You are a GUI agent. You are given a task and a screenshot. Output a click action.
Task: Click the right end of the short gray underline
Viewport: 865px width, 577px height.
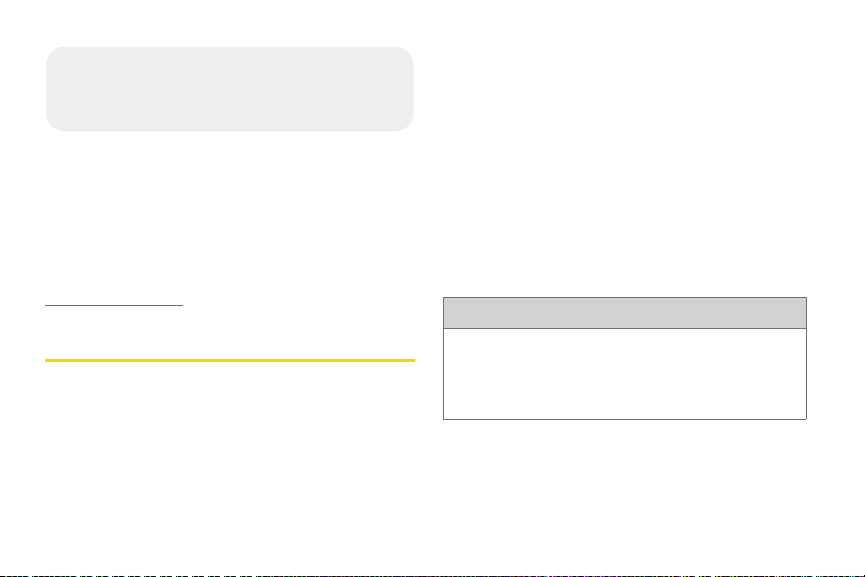coord(180,305)
